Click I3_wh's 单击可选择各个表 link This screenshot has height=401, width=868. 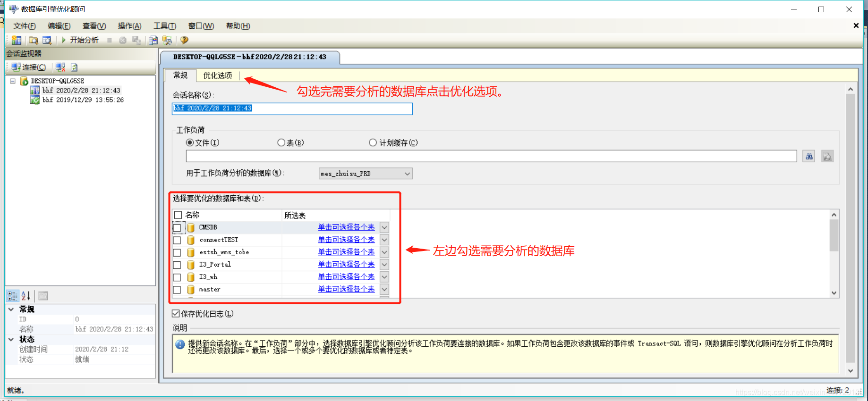(x=346, y=276)
